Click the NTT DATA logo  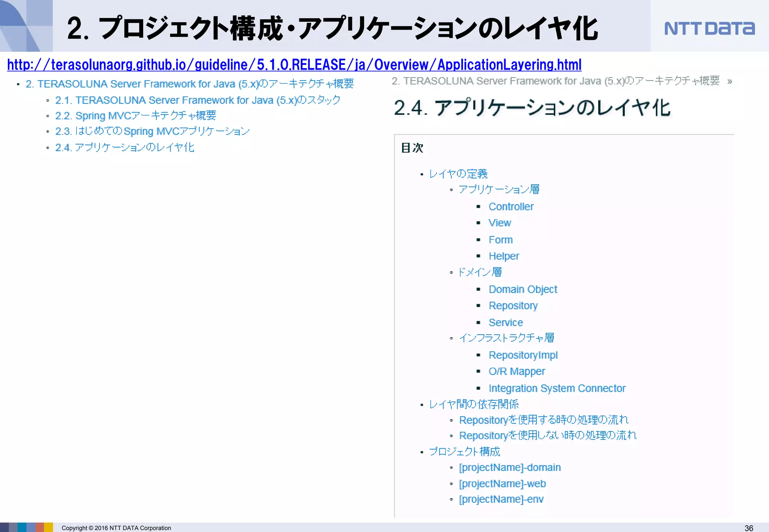pyautogui.click(x=709, y=29)
